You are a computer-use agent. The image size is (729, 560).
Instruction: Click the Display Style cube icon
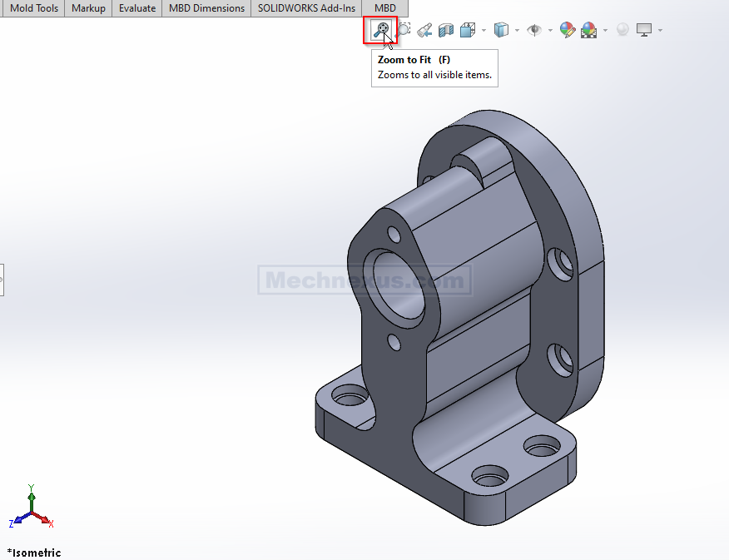500,30
